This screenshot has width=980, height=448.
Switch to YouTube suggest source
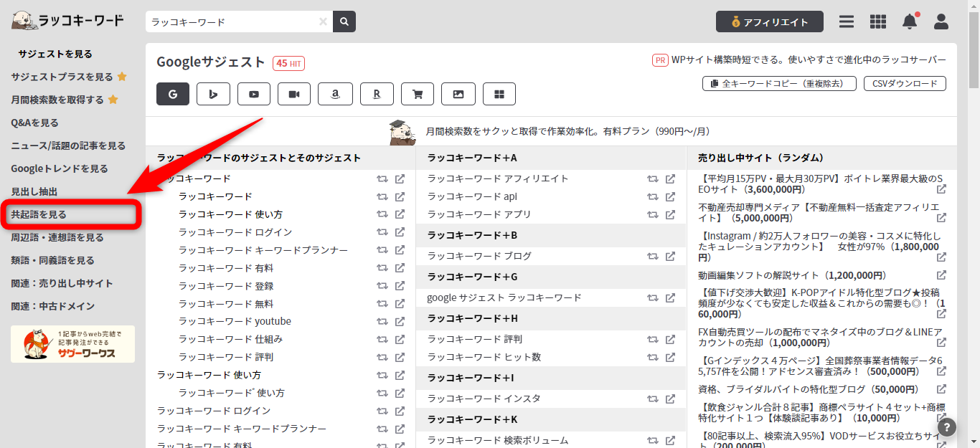[x=254, y=94]
